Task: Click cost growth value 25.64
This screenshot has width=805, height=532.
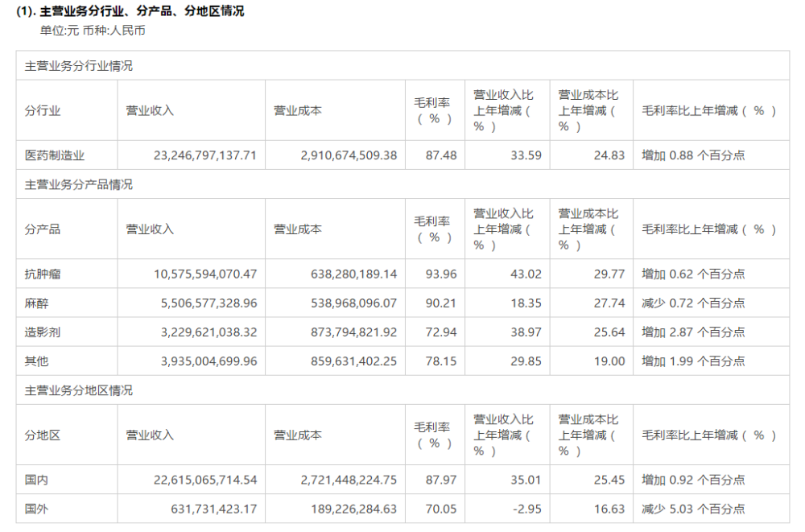Action: pyautogui.click(x=609, y=332)
